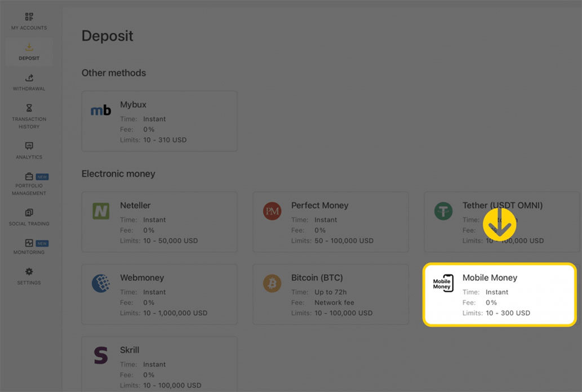This screenshot has height=392, width=582.
Task: Select Webmoney deposit method
Action: (x=159, y=294)
